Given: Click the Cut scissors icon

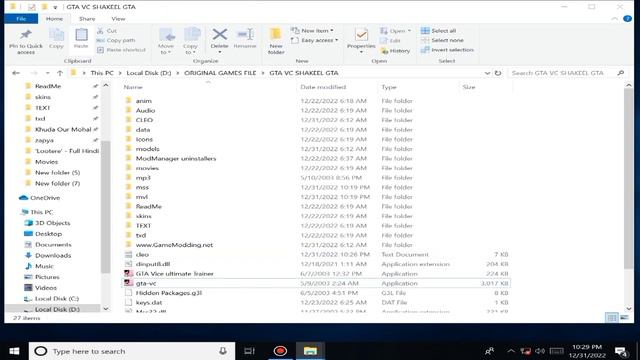Looking at the screenshot, I should click(x=100, y=31).
